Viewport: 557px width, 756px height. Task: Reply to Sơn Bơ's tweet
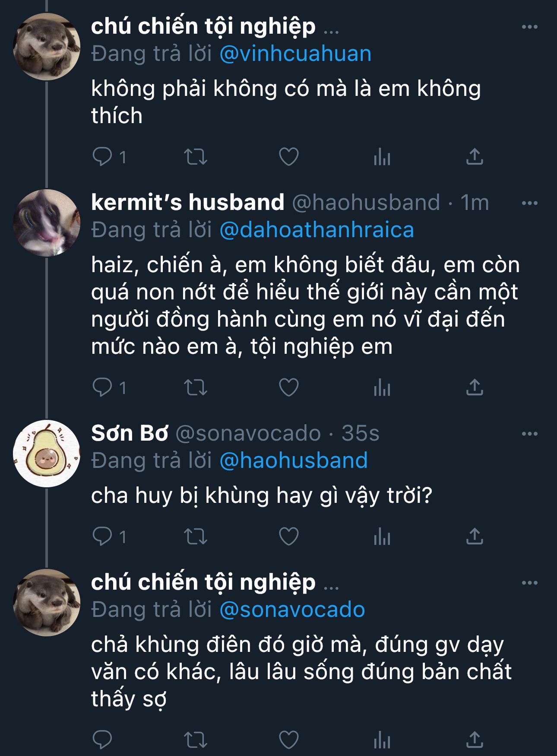tap(103, 537)
